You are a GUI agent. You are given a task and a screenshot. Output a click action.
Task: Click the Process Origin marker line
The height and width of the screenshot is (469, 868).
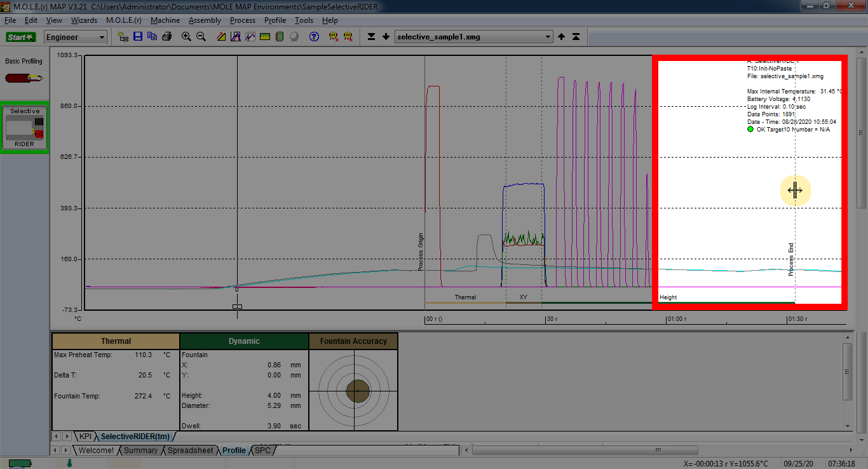(424, 182)
